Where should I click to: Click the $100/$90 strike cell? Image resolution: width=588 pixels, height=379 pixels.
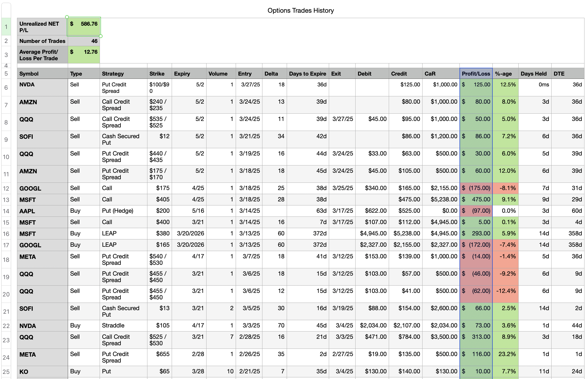pos(160,88)
